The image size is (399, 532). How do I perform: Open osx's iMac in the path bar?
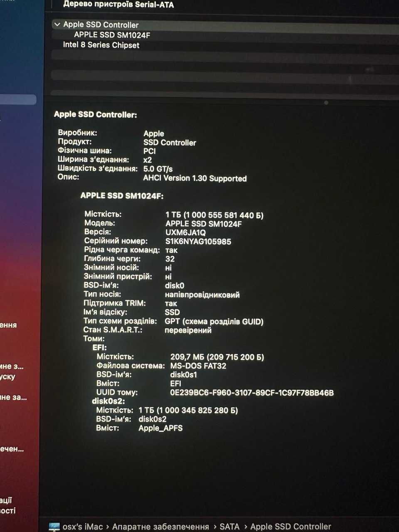click(x=82, y=527)
